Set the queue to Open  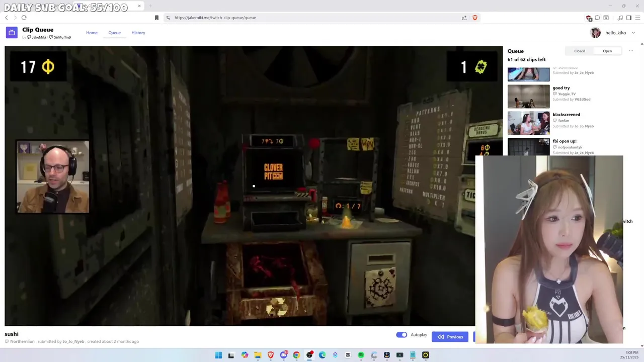tap(607, 51)
